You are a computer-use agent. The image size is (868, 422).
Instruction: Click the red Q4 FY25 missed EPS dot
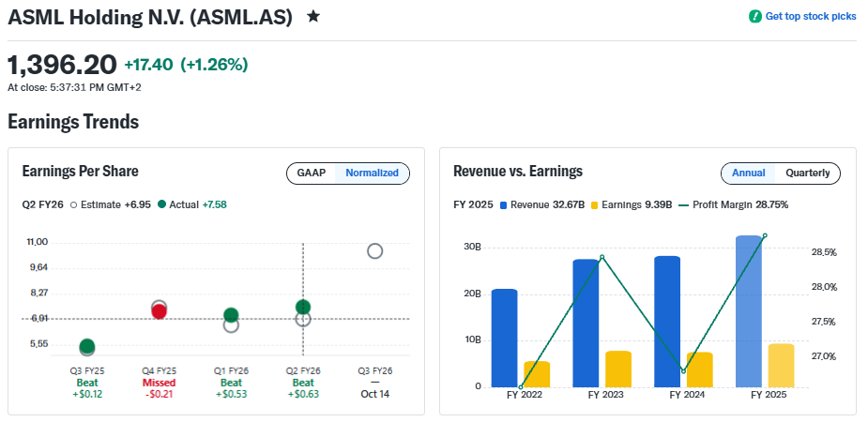[159, 312]
